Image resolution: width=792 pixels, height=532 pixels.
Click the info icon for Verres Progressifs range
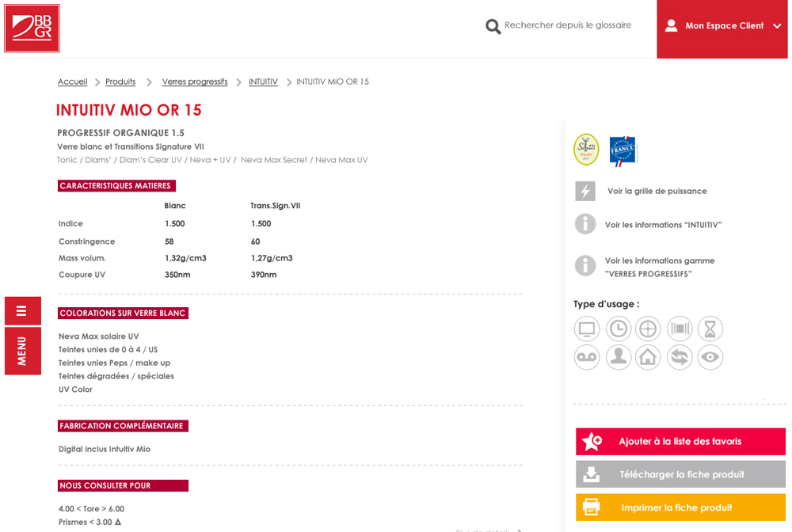585,265
